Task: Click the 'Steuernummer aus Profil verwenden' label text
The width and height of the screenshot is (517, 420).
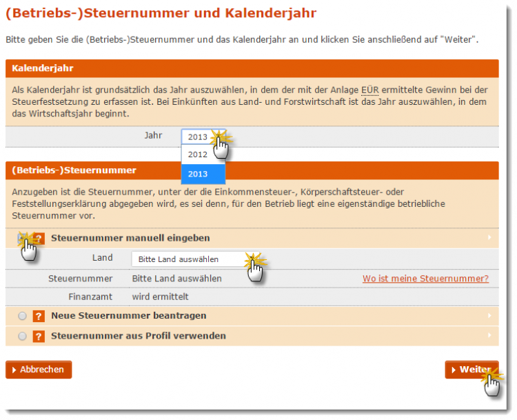Action: coord(138,337)
